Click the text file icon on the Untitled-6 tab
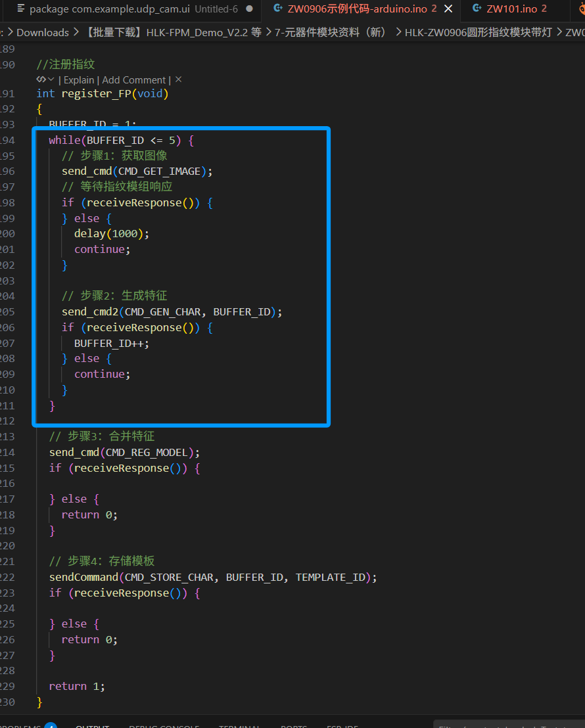Viewport: 585px width, 728px height. [x=21, y=9]
